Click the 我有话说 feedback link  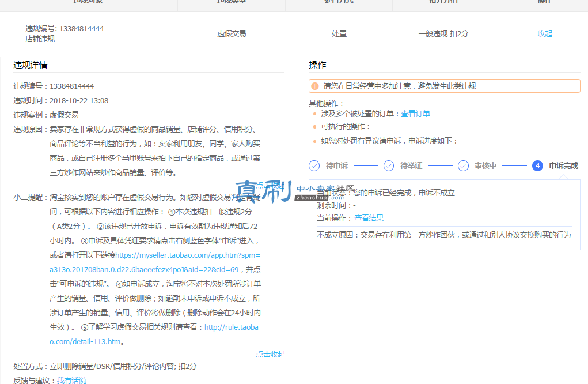coord(71,380)
